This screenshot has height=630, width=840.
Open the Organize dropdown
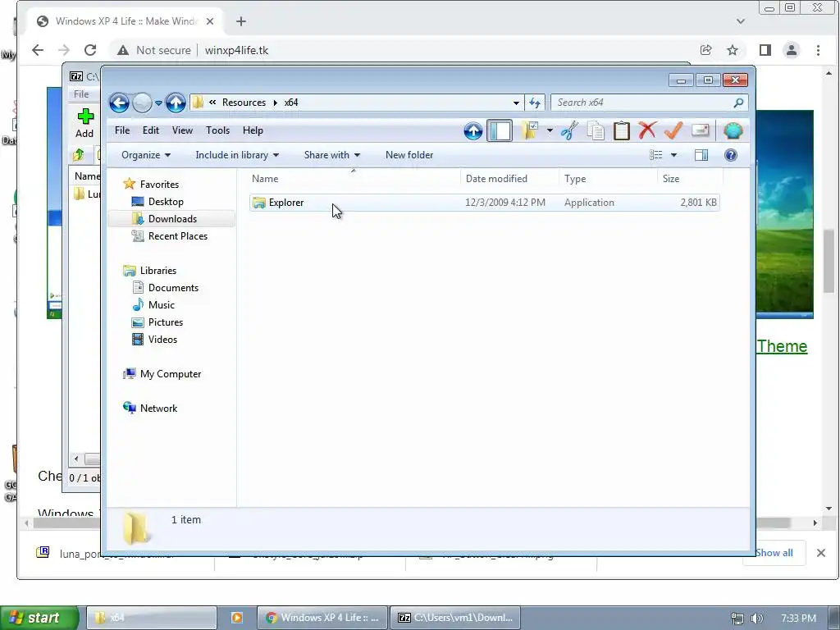[146, 155]
